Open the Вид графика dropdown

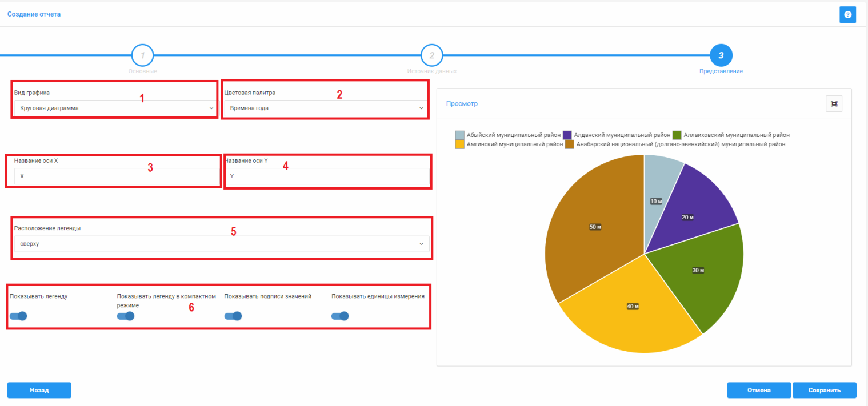114,108
